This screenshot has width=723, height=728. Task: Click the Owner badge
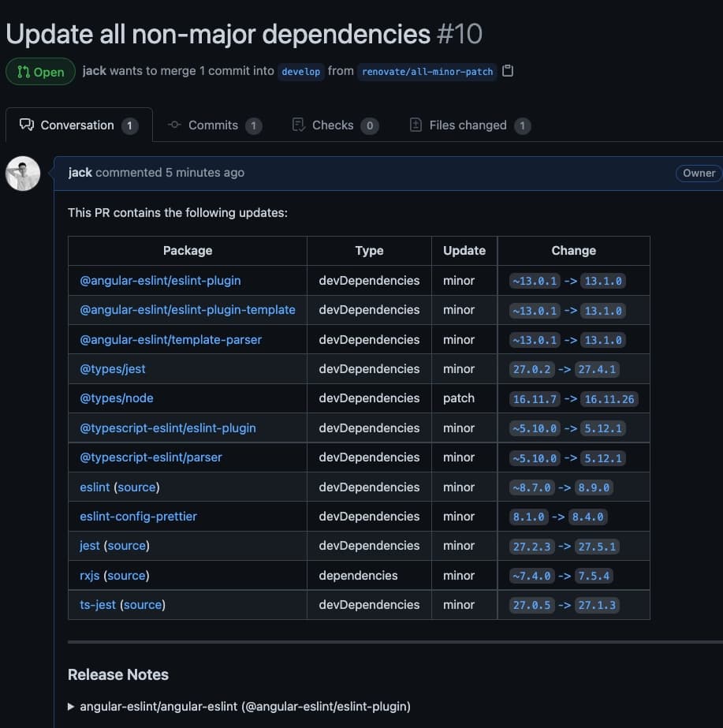(x=699, y=174)
